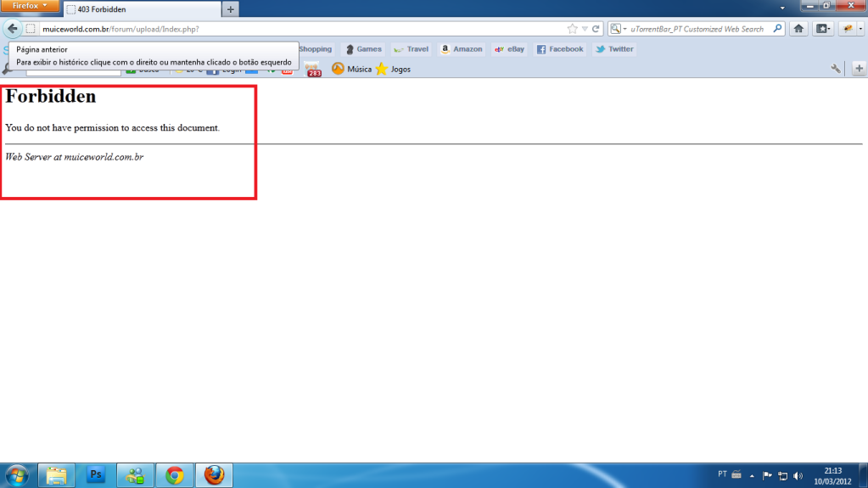Go to the Firefox home page
This screenshot has height=488, width=868.
798,29
